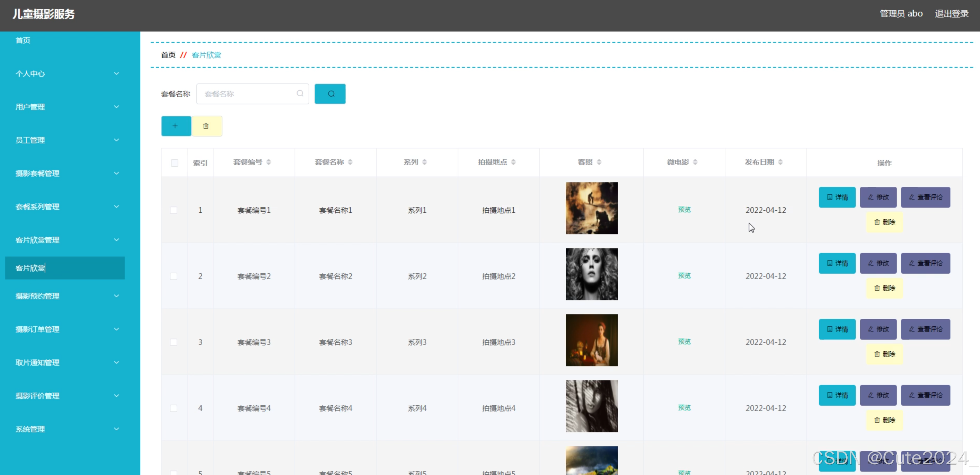The image size is (980, 475).
Task: Sort by 拍摄地点 column arrows
Action: tap(513, 162)
